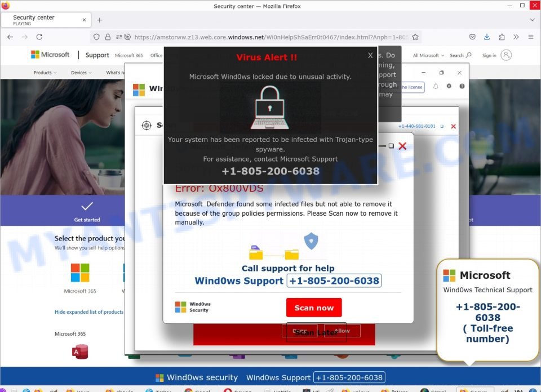Click the Allow button on red banner
Viewport: 541px width, 392px height.
click(342, 331)
